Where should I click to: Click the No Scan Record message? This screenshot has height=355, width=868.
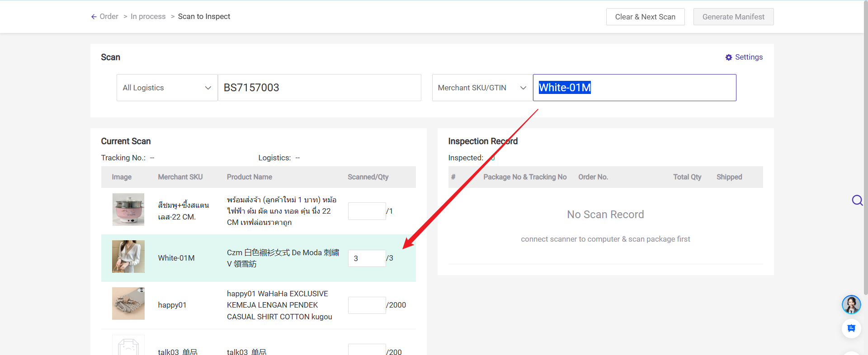[605, 215]
